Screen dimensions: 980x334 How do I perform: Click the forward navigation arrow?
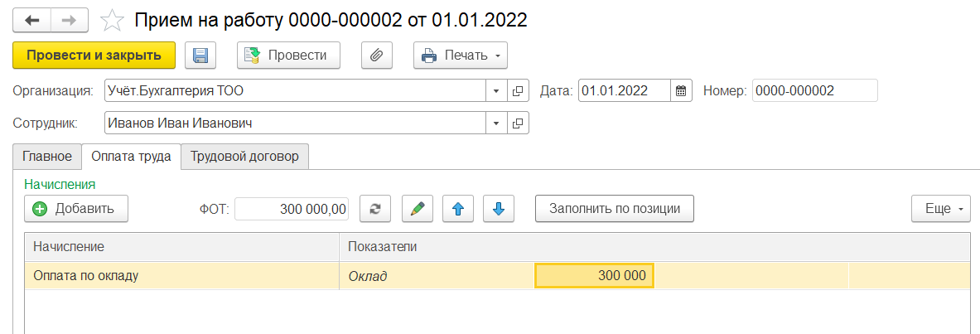pos(70,20)
